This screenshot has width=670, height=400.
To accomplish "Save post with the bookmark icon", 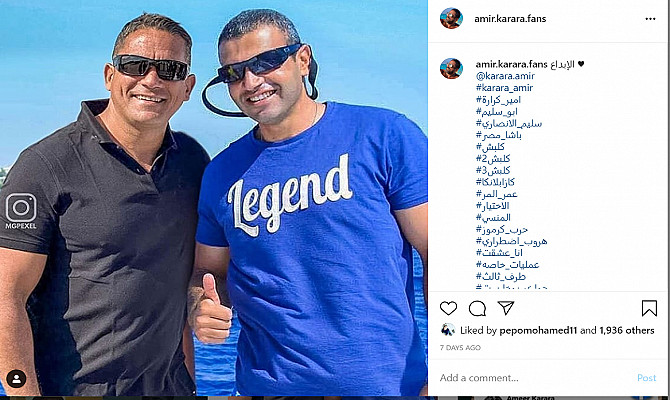I will 649,308.
